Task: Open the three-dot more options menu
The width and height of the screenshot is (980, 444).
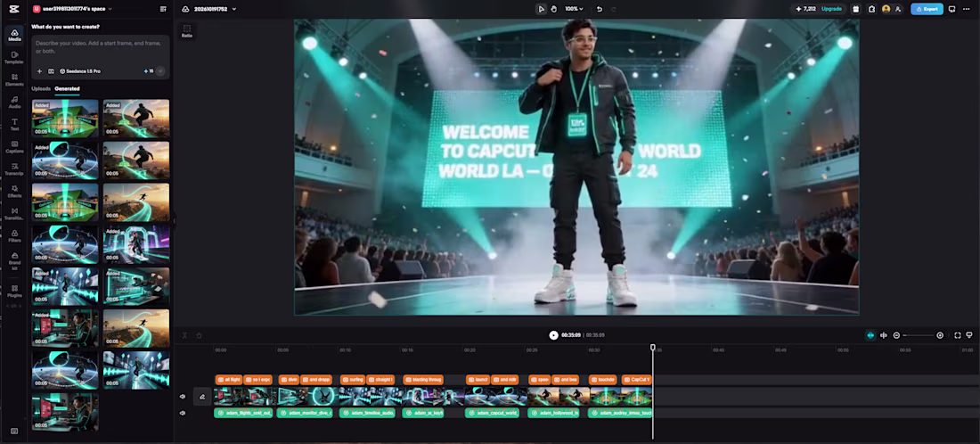Action: point(967,9)
